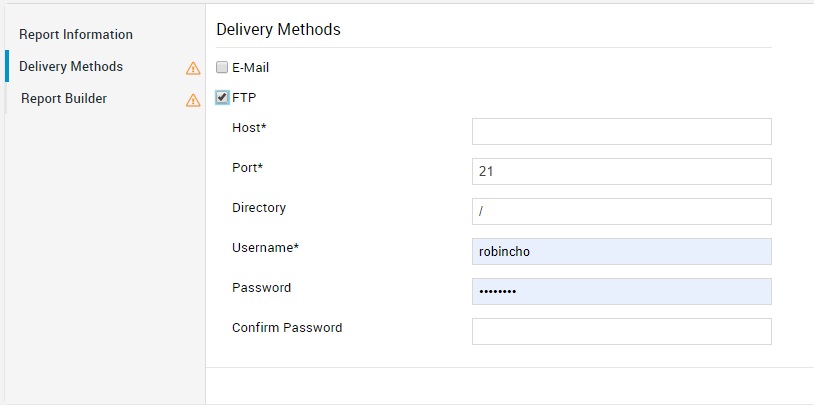
Task: Enable the E-Mail delivery checkbox
Action: click(222, 68)
